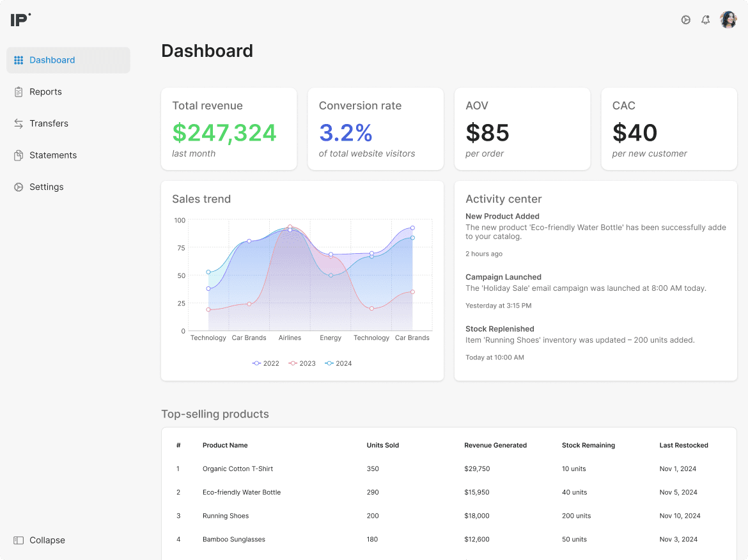Click the 2023 data point above Airlines
This screenshot has height=560, width=748.
(x=290, y=227)
